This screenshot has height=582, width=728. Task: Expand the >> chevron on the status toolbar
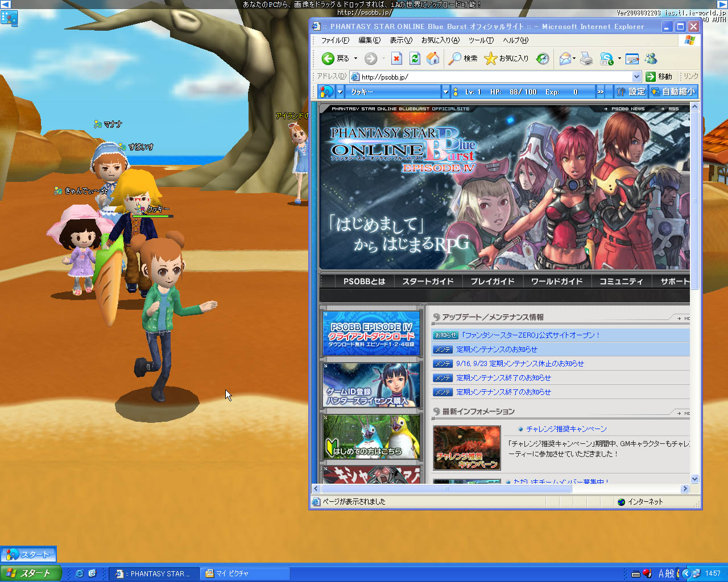pyautogui.click(x=600, y=92)
